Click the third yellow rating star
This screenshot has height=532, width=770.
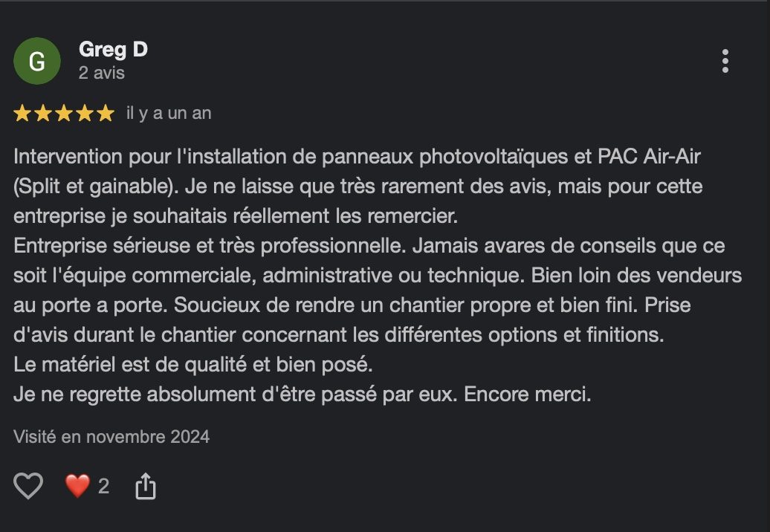point(64,114)
